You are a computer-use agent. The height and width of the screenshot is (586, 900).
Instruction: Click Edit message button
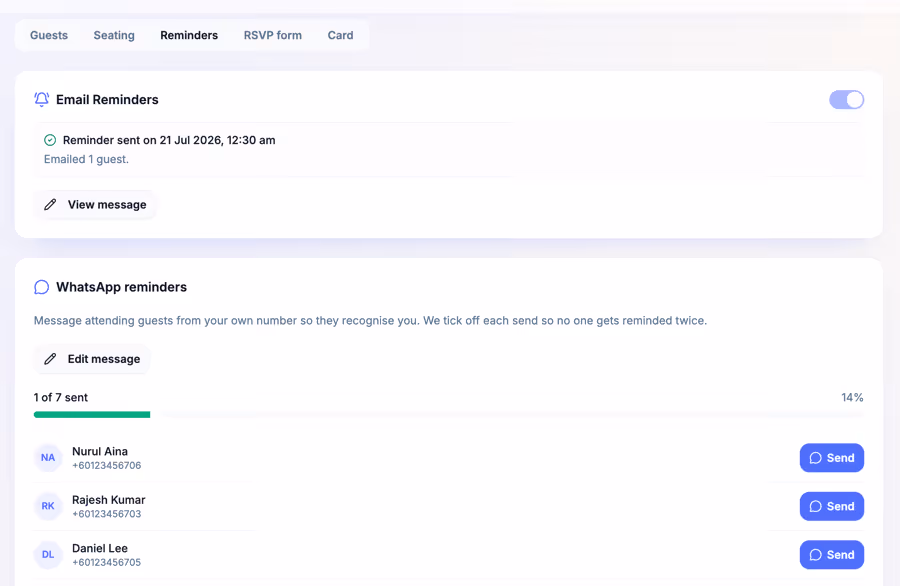[x=92, y=359]
